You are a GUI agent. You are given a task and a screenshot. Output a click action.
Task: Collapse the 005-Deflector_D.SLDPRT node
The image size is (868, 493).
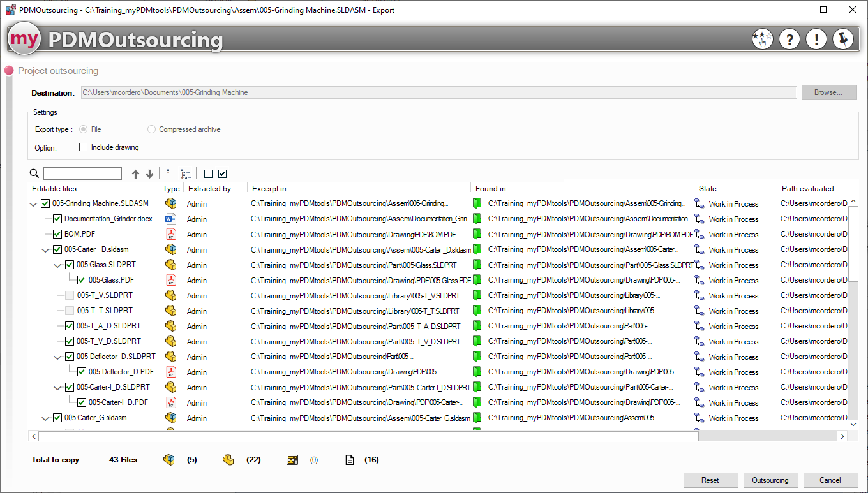click(x=57, y=357)
